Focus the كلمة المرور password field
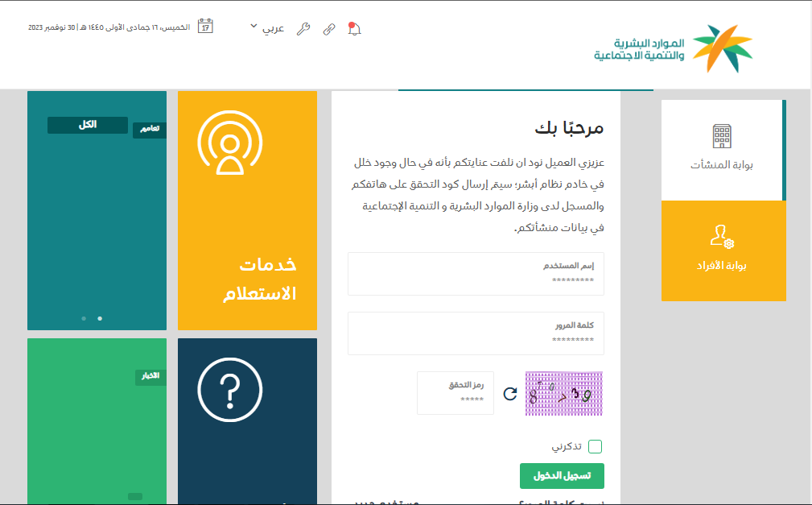This screenshot has height=505, width=812. point(476,333)
